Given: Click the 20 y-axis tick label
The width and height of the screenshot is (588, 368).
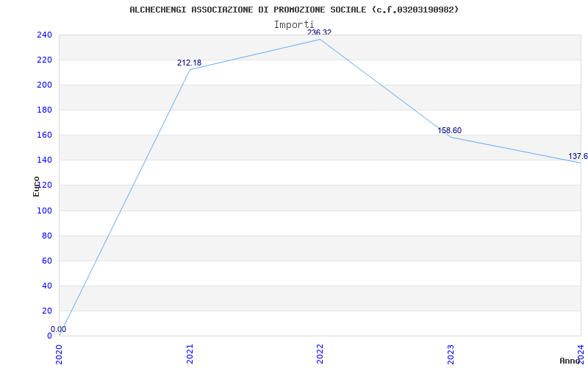Looking at the screenshot, I should [46, 311].
